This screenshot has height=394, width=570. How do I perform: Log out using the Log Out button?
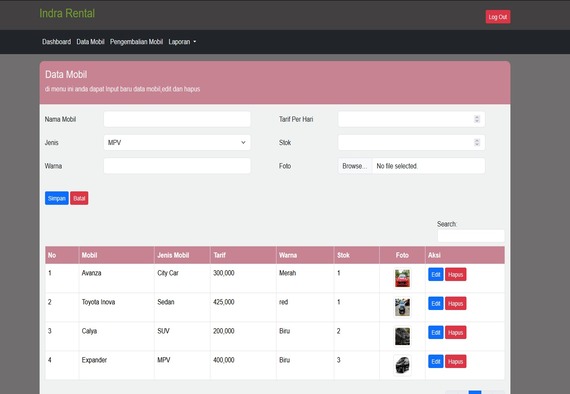(x=498, y=17)
